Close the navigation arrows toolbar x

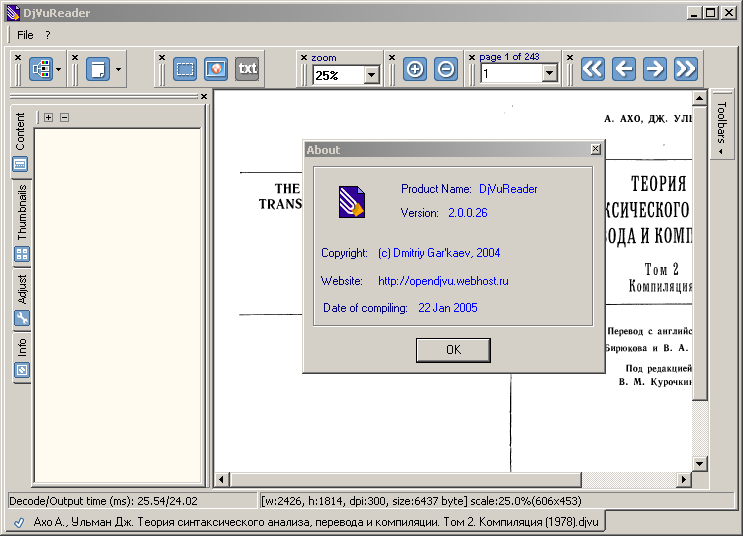coord(570,57)
